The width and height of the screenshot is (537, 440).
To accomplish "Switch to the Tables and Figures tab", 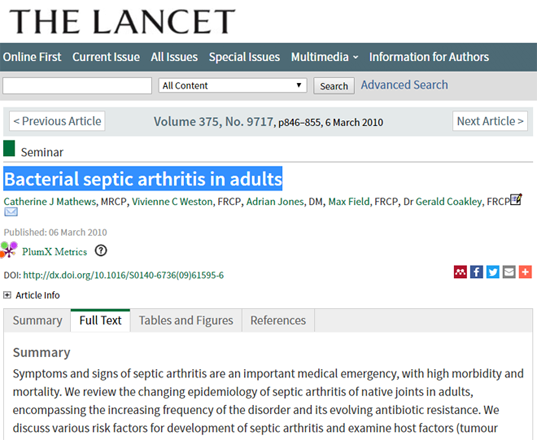I will (186, 320).
